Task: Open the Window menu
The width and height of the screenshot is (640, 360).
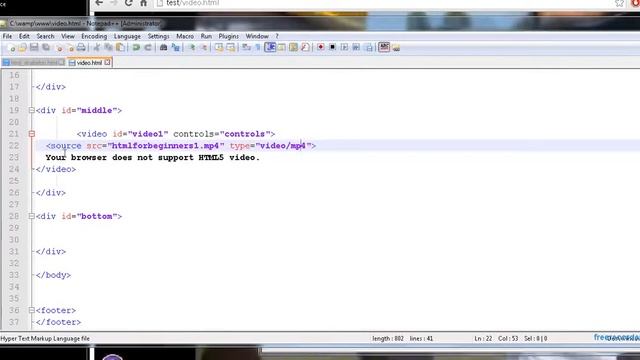Action: point(257,36)
